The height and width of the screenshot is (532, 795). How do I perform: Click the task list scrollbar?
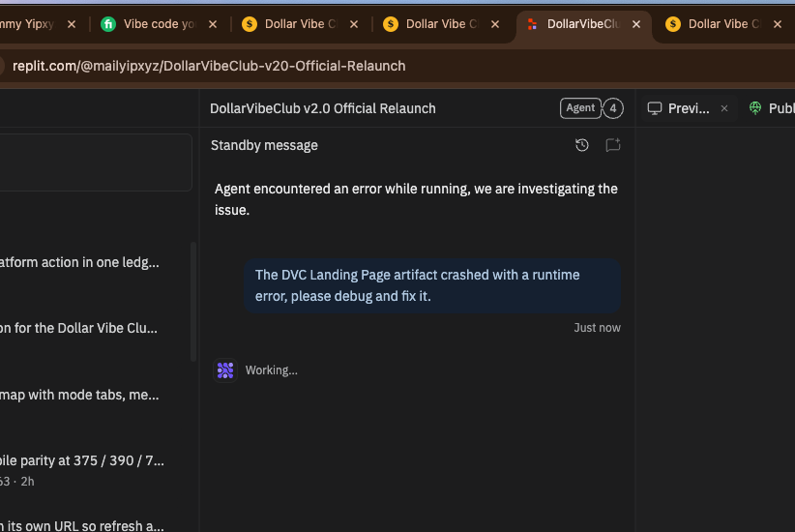click(x=193, y=302)
